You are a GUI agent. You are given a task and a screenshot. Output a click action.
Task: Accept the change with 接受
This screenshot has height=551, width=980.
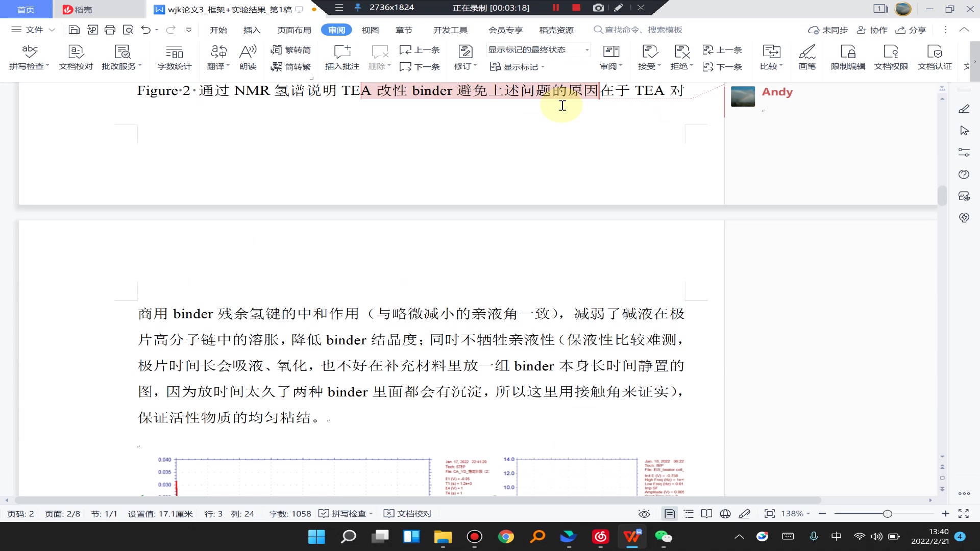(x=649, y=57)
